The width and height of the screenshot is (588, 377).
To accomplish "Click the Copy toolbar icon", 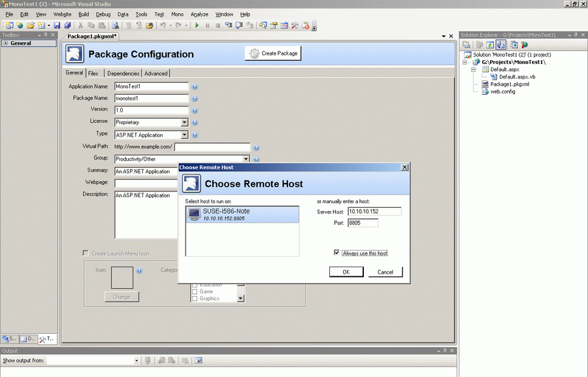I will pyautogui.click(x=91, y=25).
